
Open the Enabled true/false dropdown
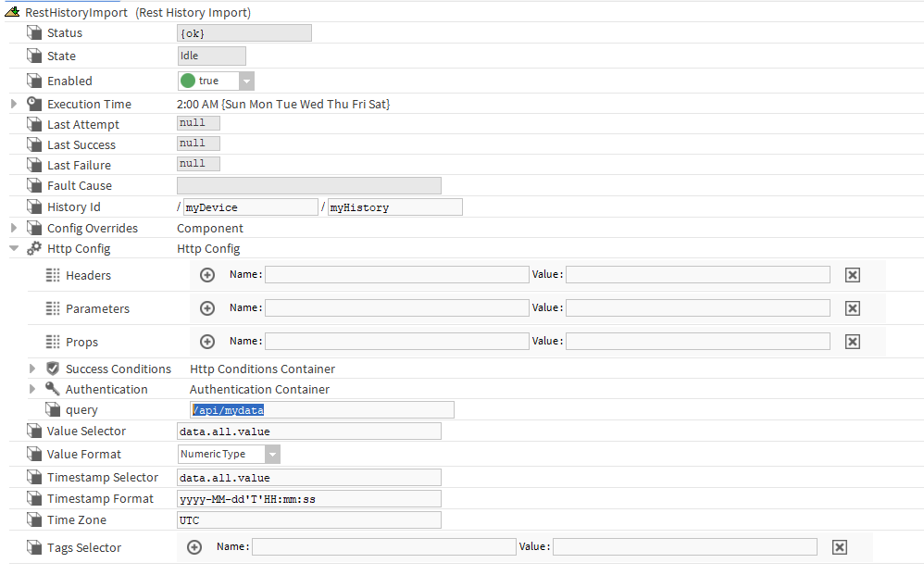click(x=246, y=81)
